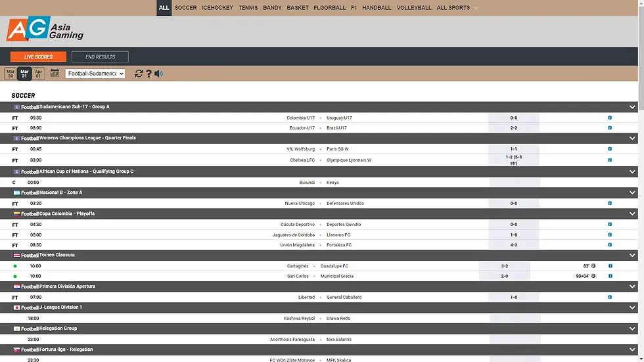Collapse Nacional B Zona A section

point(632,193)
